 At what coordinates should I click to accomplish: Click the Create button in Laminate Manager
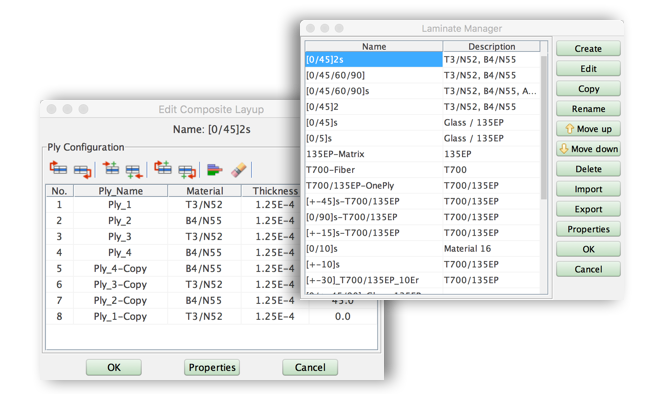pyautogui.click(x=588, y=48)
